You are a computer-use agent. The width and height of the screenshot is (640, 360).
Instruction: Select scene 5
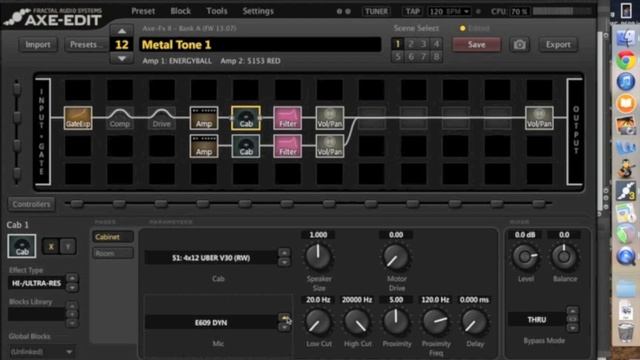pyautogui.click(x=398, y=56)
